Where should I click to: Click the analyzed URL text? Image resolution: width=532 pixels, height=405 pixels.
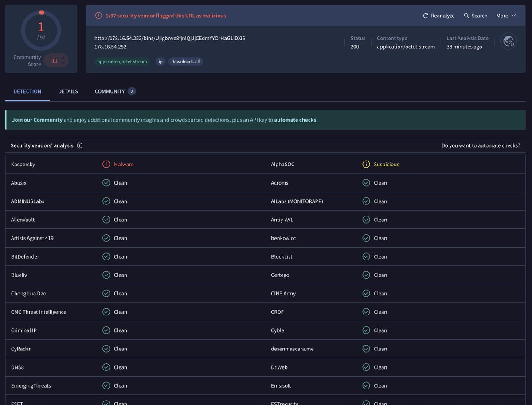[x=170, y=38]
